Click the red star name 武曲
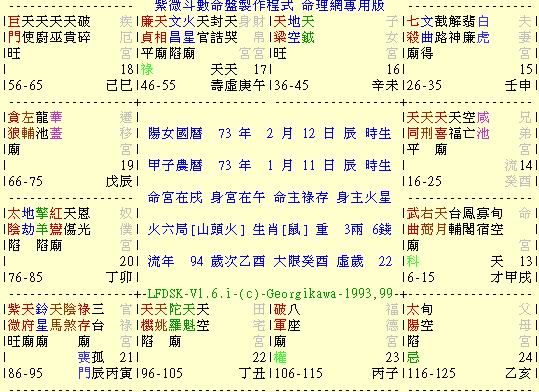Image resolution: width=539 pixels, height=392 pixels. (413, 221)
